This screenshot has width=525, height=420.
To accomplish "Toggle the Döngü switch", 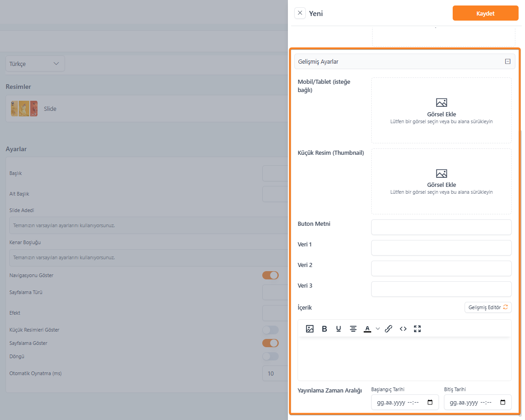I will pyautogui.click(x=271, y=356).
